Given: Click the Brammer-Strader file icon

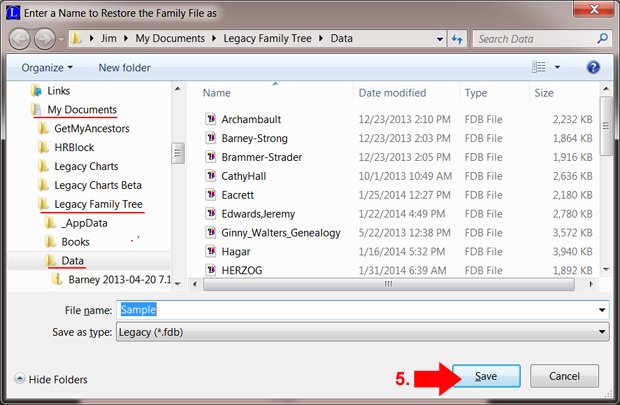Looking at the screenshot, I should pyautogui.click(x=211, y=157).
